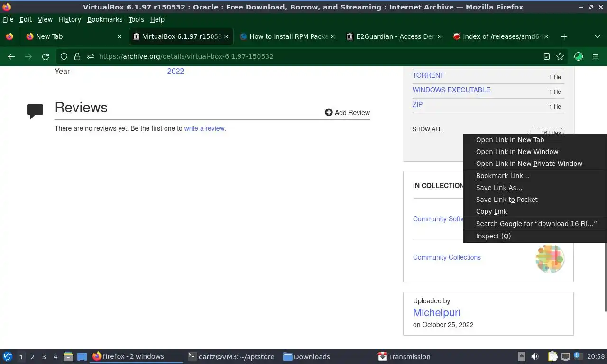The height and width of the screenshot is (364, 607).
Task: Reload the current page
Action: pos(46,56)
